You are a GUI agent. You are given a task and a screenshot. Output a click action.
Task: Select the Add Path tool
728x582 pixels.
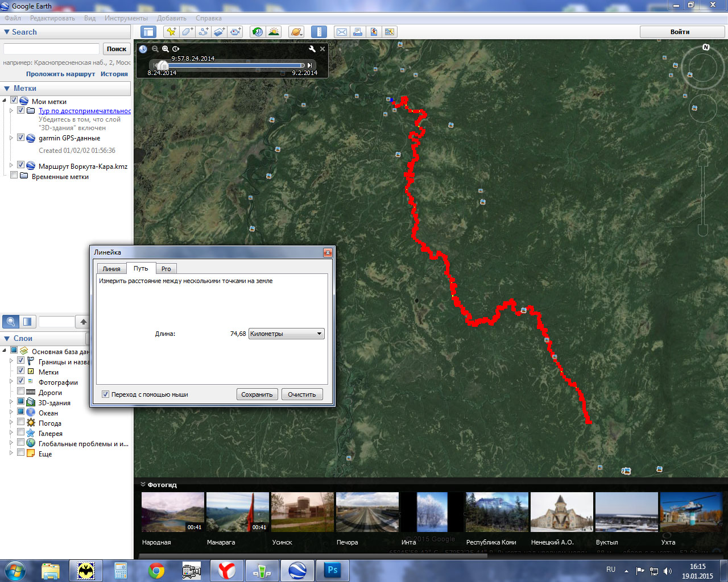203,32
